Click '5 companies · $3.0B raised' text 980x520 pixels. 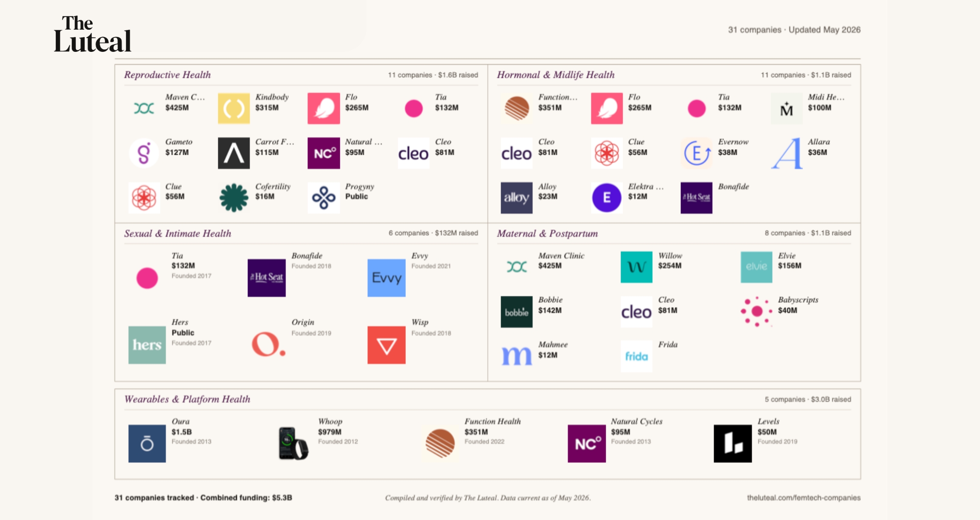[808, 399]
